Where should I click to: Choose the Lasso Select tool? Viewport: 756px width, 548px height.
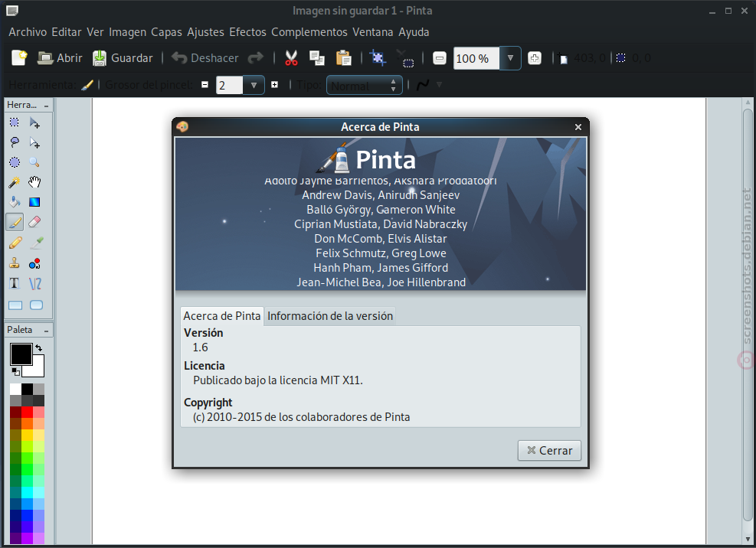(x=15, y=142)
